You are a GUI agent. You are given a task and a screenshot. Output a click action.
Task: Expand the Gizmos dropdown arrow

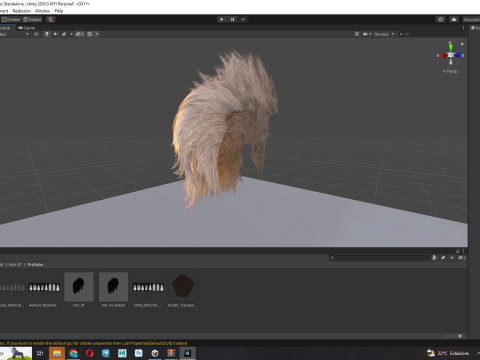tap(393, 34)
